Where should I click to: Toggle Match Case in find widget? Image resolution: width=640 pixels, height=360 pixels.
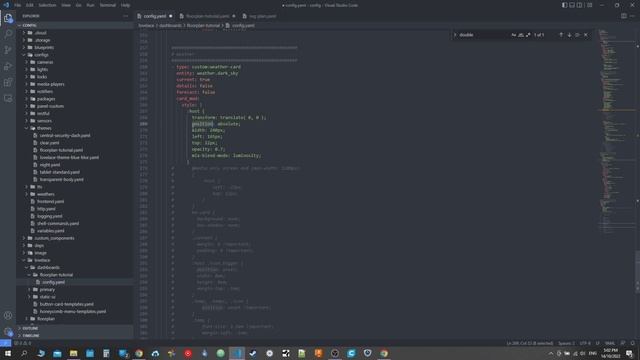click(513, 35)
